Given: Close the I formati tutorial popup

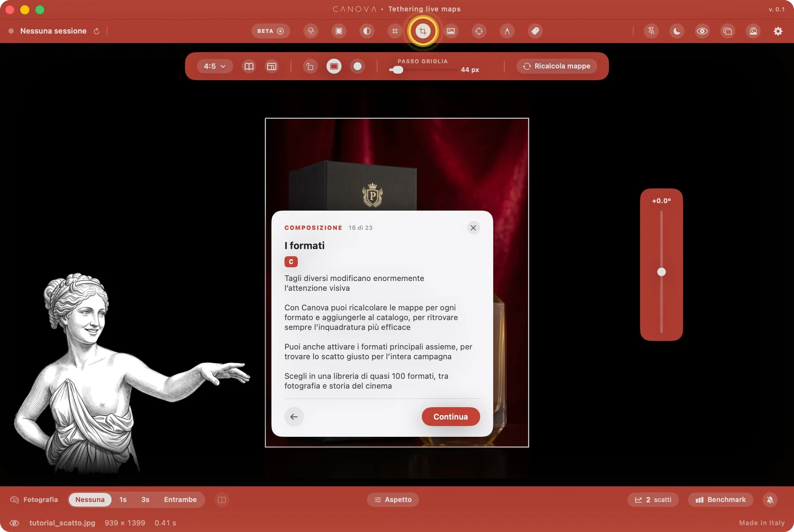Looking at the screenshot, I should pyautogui.click(x=473, y=227).
